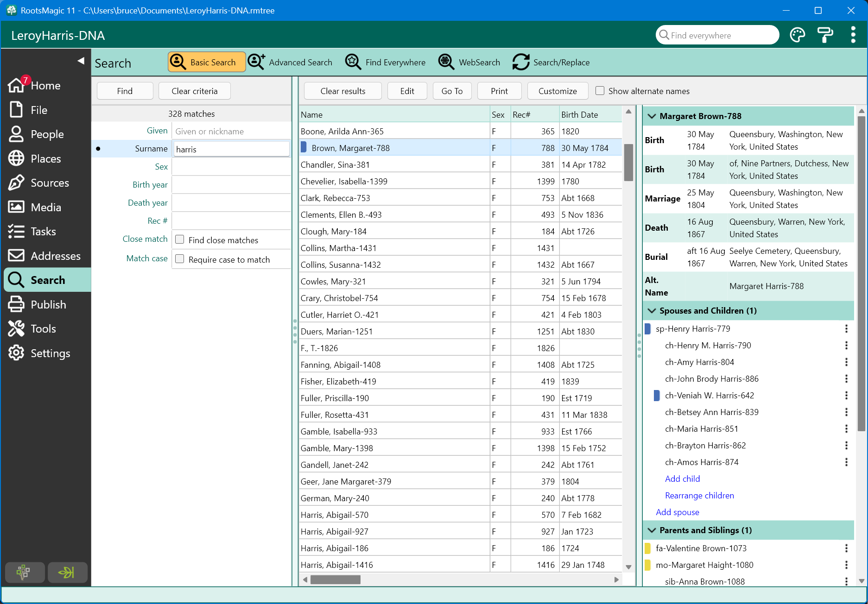
Task: Tick Require case to match checkbox
Action: tap(180, 259)
